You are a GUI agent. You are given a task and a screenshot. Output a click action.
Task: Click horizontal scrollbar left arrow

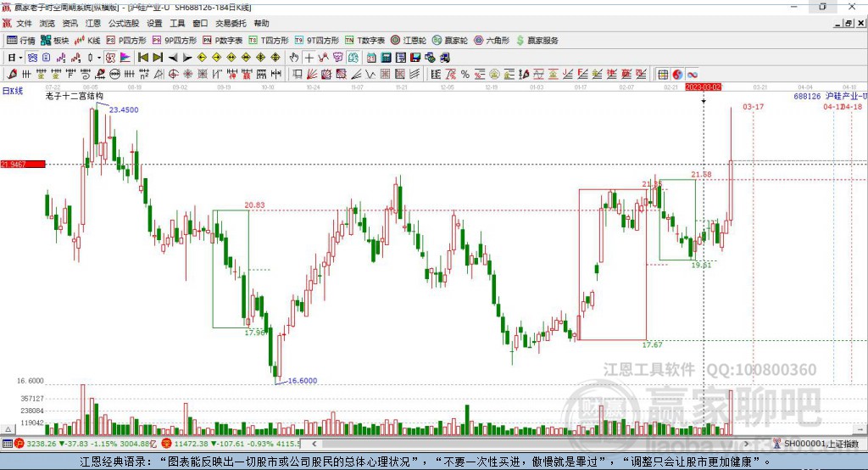click(x=314, y=444)
